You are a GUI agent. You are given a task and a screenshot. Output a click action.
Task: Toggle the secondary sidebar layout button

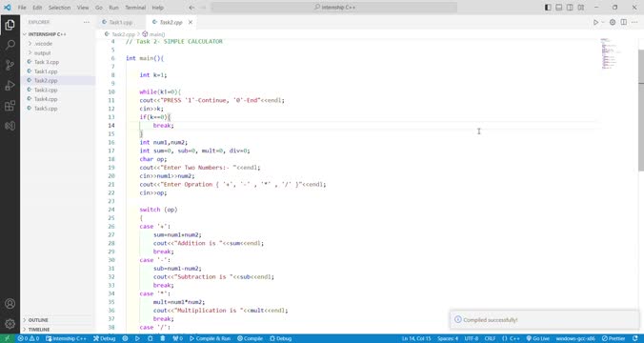pos(570,8)
